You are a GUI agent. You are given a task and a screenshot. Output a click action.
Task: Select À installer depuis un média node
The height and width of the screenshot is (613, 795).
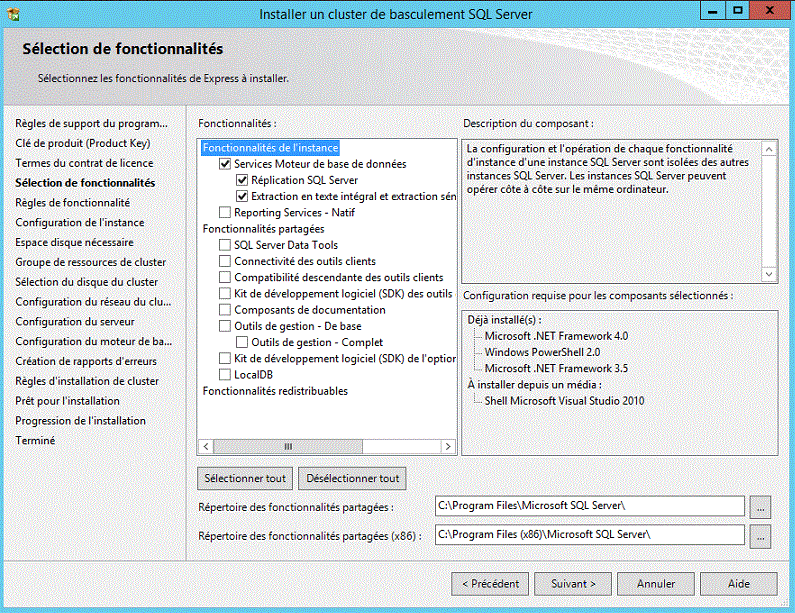(534, 385)
